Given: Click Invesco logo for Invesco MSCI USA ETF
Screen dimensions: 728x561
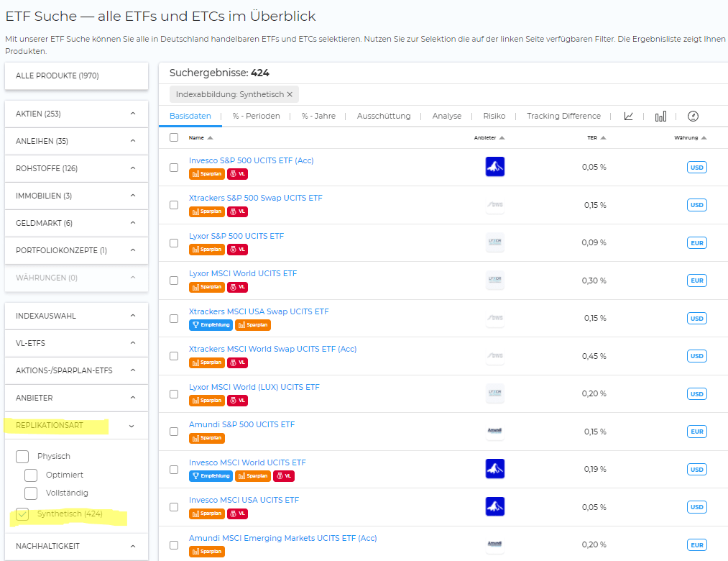Looking at the screenshot, I should click(495, 506).
